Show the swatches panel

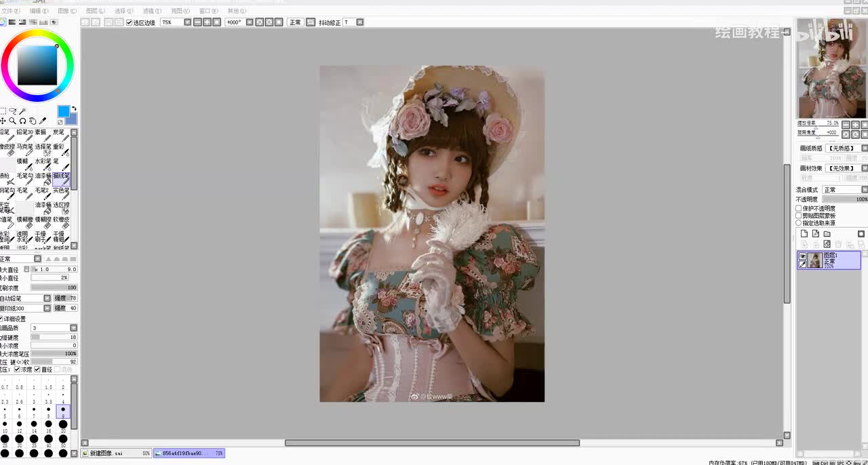(43, 22)
